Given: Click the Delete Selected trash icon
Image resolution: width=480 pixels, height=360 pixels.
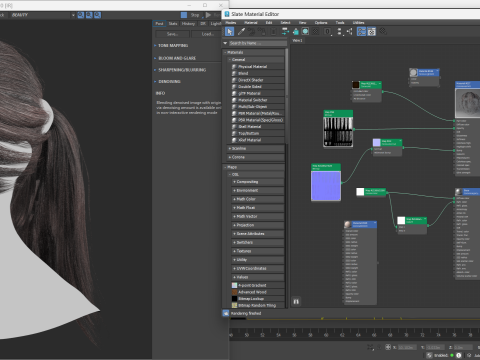Looking at the screenshot, I should [273, 32].
